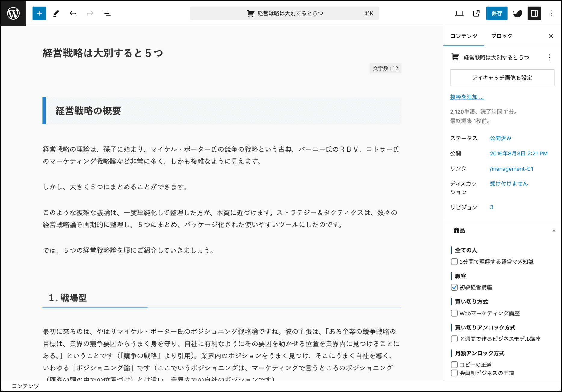The height and width of the screenshot is (392, 562).
Task: Click the 保存 button
Action: [497, 13]
